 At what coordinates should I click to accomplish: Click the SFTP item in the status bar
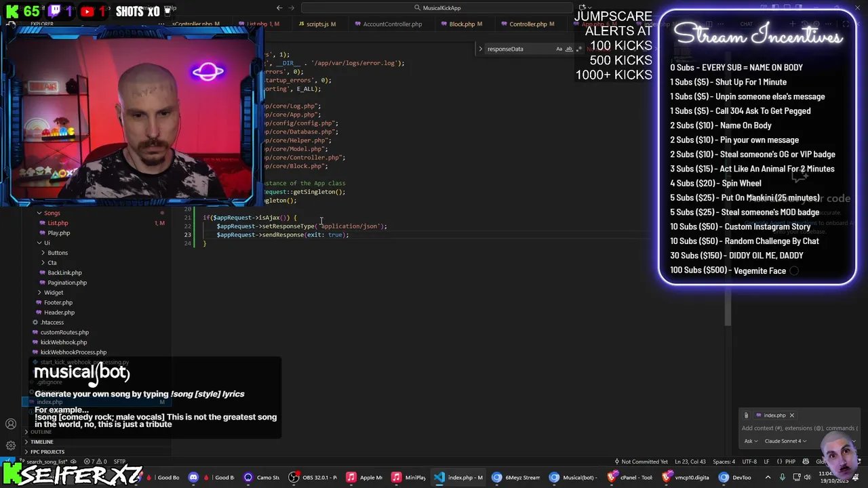tap(119, 462)
